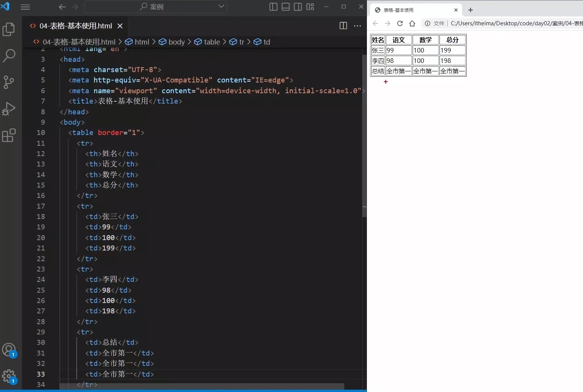
Task: Click the <td>李四</td> code line
Action: [x=112, y=280]
